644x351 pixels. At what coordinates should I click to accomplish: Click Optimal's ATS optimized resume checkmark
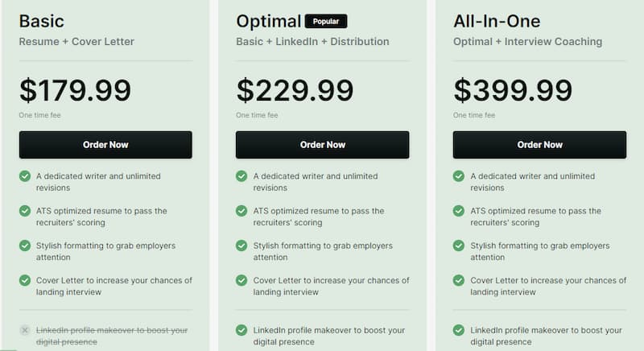pos(242,211)
